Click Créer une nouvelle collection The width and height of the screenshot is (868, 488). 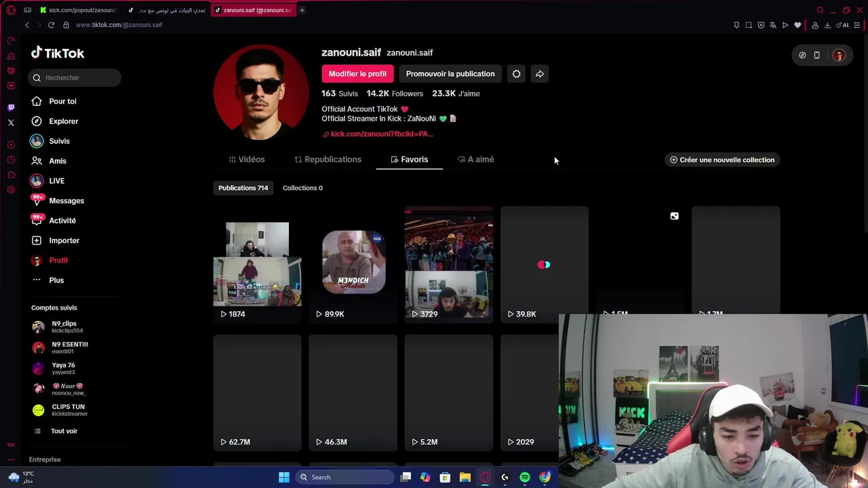point(722,160)
